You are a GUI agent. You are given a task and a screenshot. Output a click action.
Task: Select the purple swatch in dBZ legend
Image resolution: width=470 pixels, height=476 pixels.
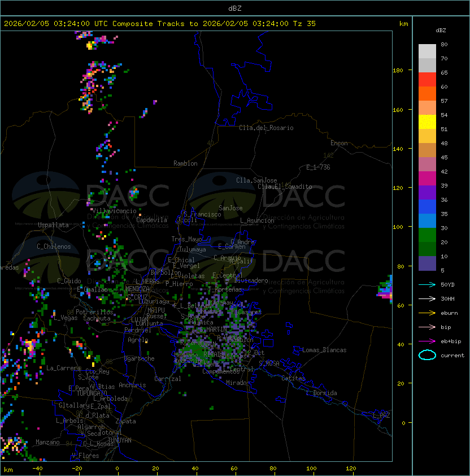[427, 192]
